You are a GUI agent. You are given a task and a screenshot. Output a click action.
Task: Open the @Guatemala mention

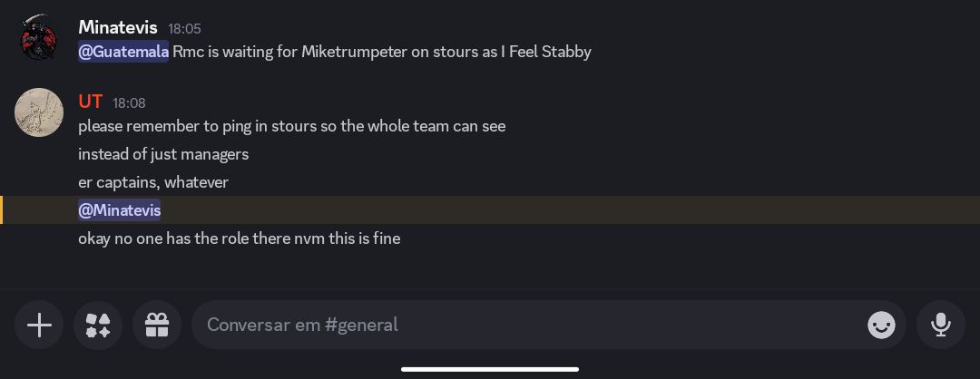tap(123, 52)
